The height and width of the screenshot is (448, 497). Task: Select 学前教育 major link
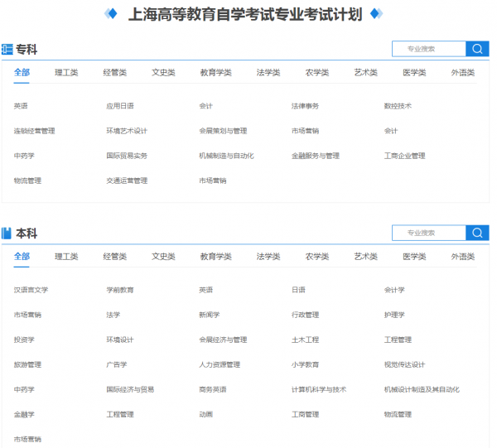coord(120,290)
